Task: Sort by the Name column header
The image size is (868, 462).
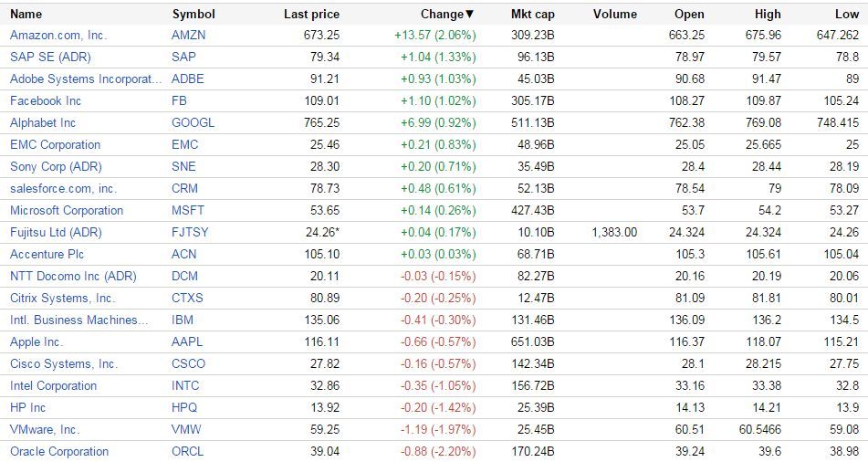Action: 26,14
